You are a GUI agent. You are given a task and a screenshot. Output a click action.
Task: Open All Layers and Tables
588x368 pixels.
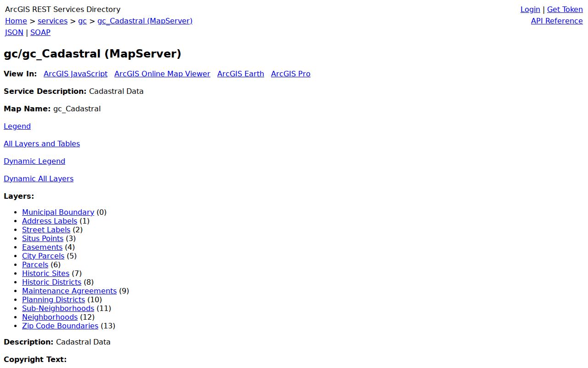[42, 144]
